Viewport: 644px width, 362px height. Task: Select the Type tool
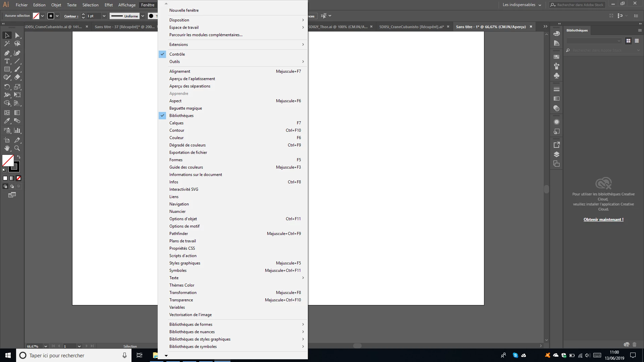pyautogui.click(x=7, y=61)
